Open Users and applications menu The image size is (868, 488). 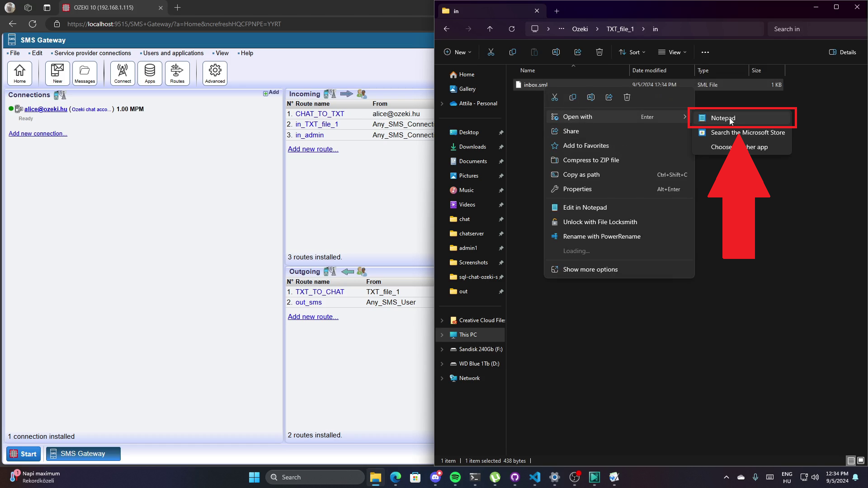point(173,53)
